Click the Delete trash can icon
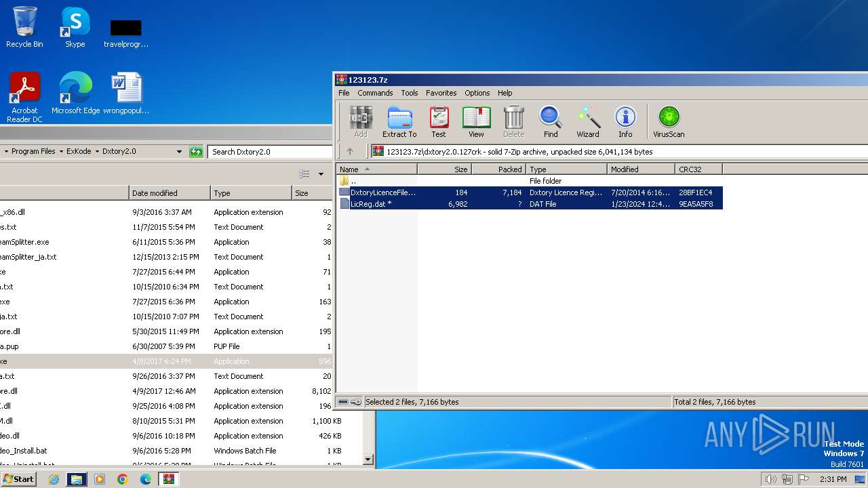 513,122
